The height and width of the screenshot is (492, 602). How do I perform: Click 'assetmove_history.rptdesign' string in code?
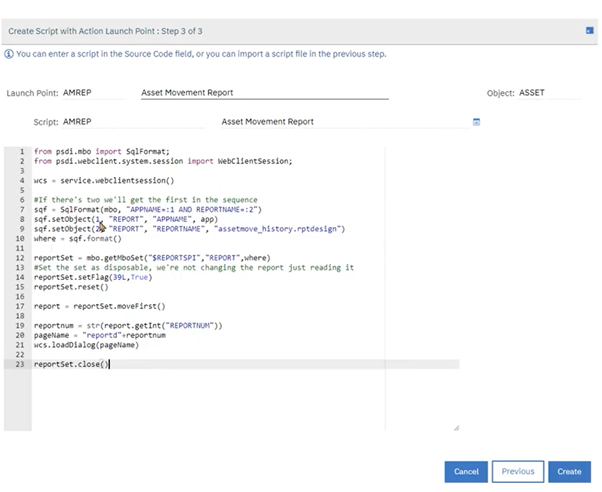tap(277, 229)
